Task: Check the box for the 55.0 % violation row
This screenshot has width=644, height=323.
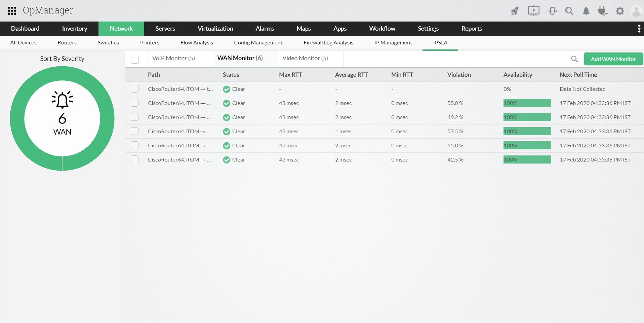Action: [x=135, y=103]
